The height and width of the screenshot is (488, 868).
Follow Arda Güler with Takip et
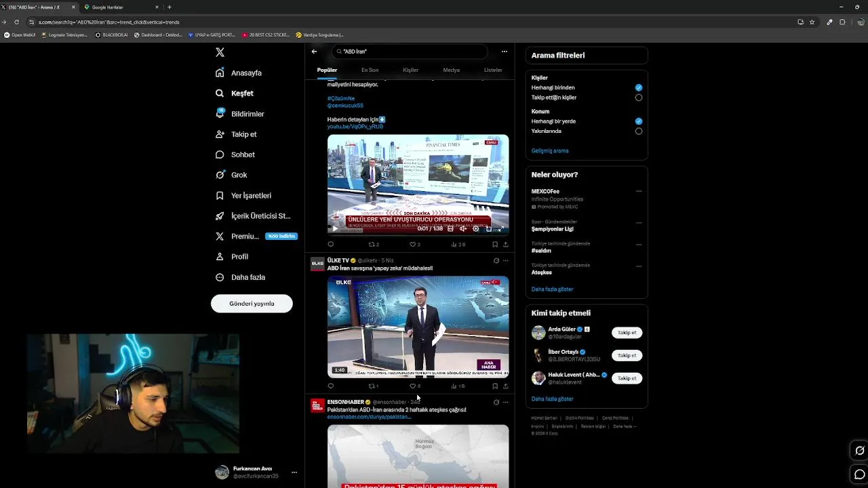(x=627, y=333)
